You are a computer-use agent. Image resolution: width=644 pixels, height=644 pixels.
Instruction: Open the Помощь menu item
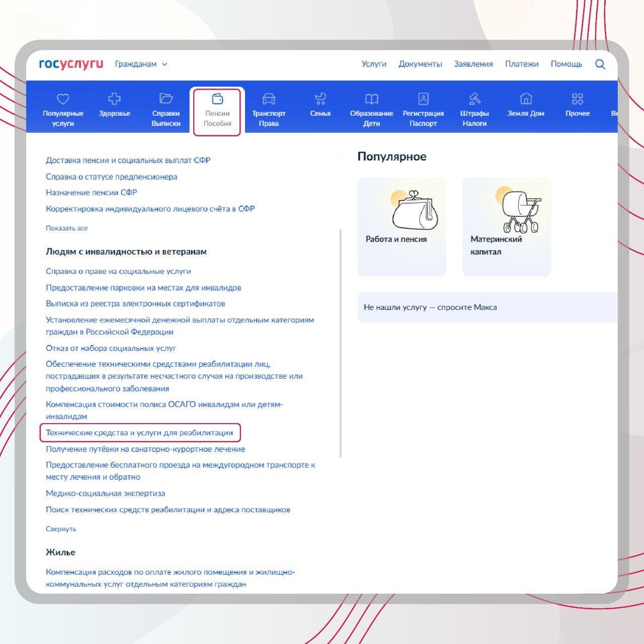click(x=566, y=64)
